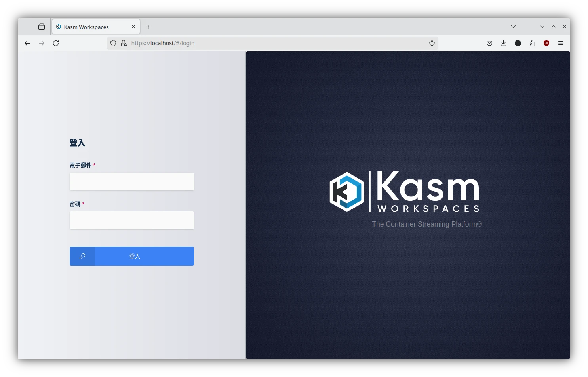Image resolution: width=588 pixels, height=377 pixels.
Task: Go forward to the next page
Action: point(42,43)
